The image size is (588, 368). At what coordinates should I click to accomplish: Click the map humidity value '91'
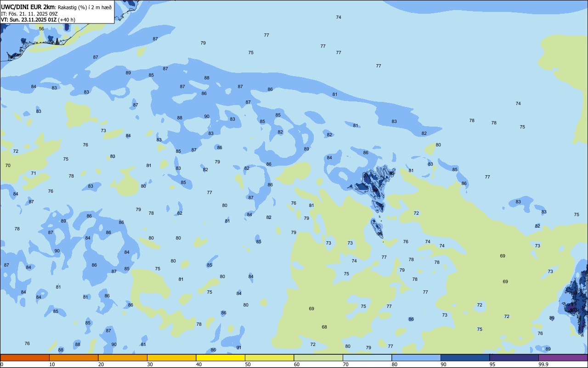pos(239,348)
